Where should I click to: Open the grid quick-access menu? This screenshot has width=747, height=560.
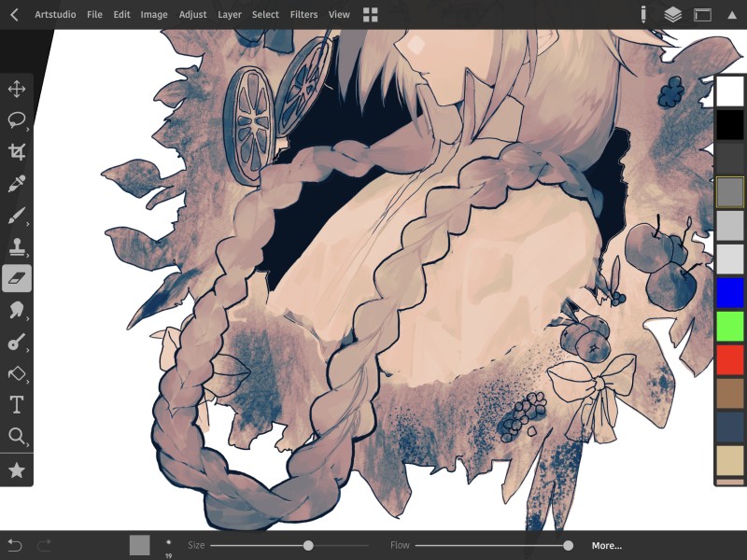point(370,15)
